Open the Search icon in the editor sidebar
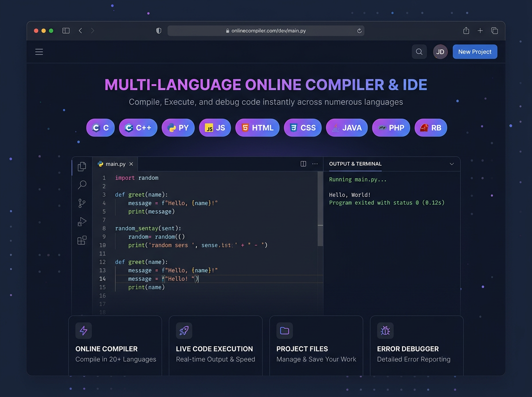This screenshot has width=532, height=397. 82,185
